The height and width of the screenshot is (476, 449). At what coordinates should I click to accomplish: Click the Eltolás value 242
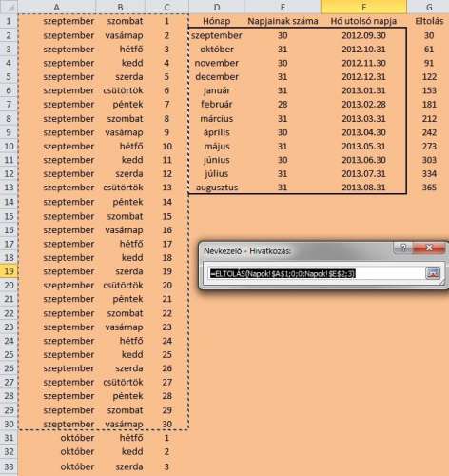[x=428, y=132]
